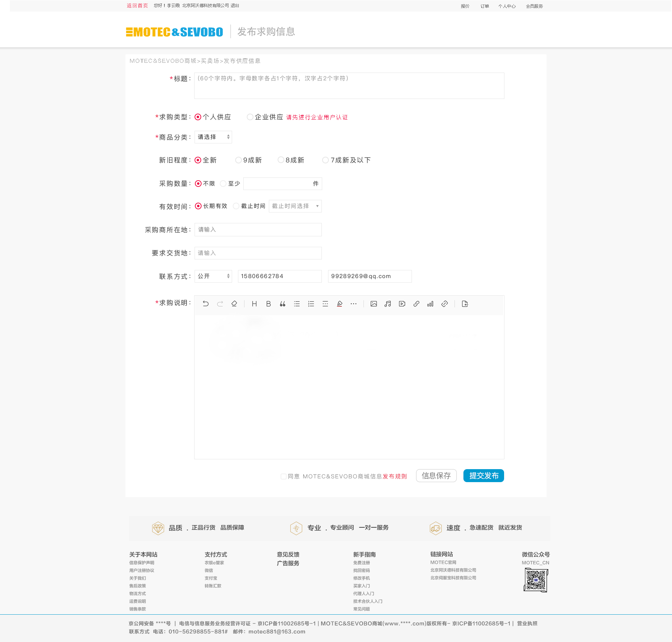Toggle bold formatting in the editor
The width and height of the screenshot is (672, 642).
click(x=269, y=304)
